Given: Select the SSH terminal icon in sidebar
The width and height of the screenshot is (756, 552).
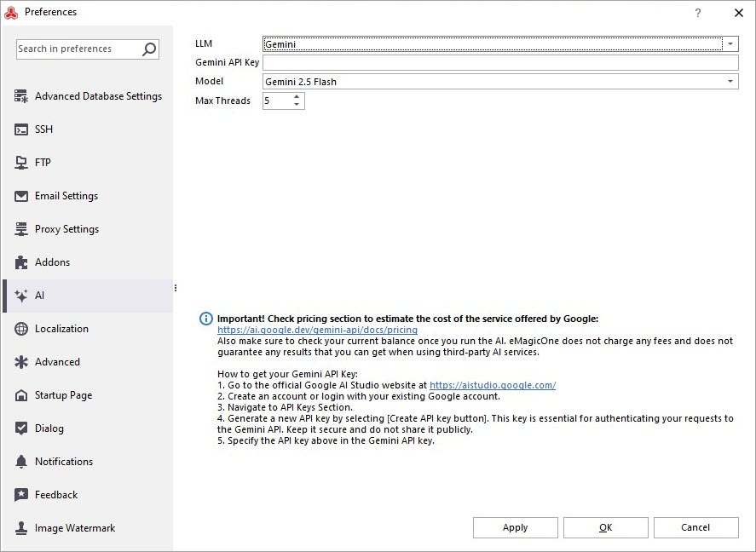Looking at the screenshot, I should click(20, 129).
